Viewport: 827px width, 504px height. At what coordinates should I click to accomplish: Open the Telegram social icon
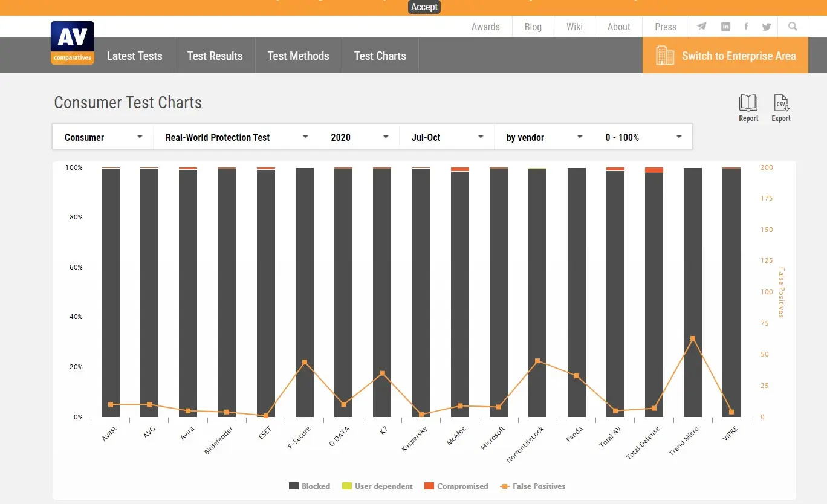pyautogui.click(x=701, y=27)
